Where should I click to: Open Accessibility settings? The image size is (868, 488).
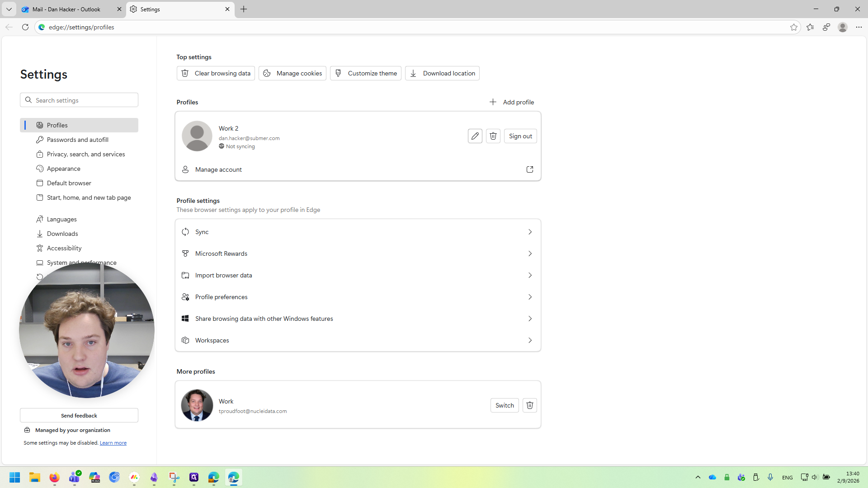tap(79, 248)
